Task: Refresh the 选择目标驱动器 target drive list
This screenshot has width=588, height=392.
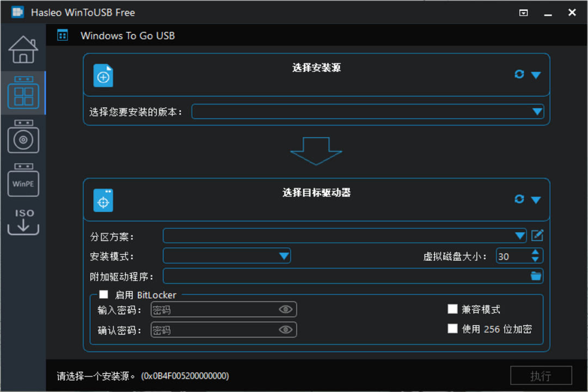Action: tap(519, 199)
